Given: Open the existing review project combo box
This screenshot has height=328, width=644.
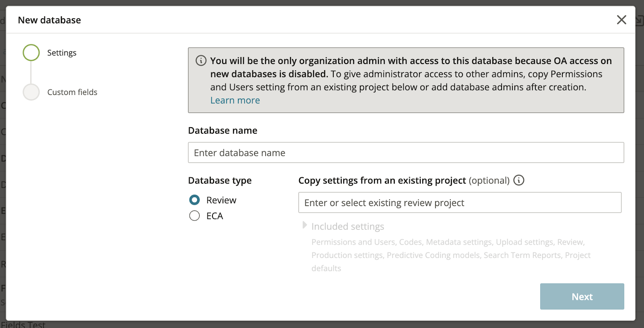Looking at the screenshot, I should click(x=460, y=202).
